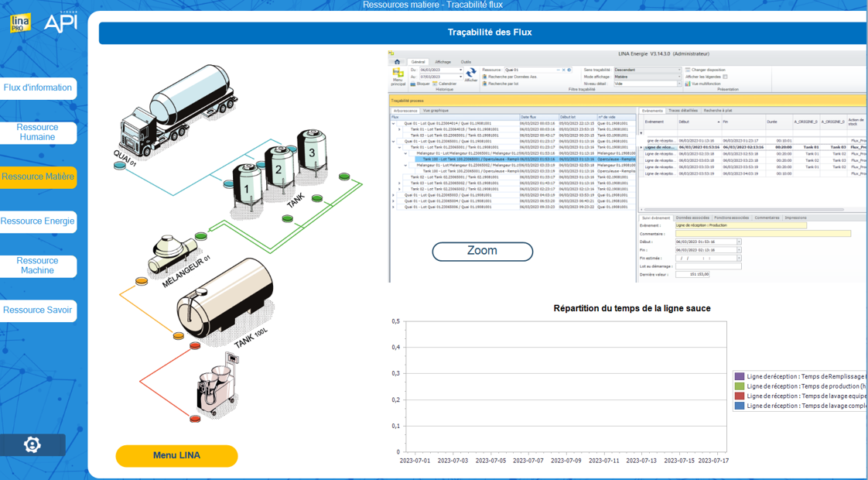Click Bloquer in the Historique group
The width and height of the screenshot is (868, 480).
coord(420,84)
